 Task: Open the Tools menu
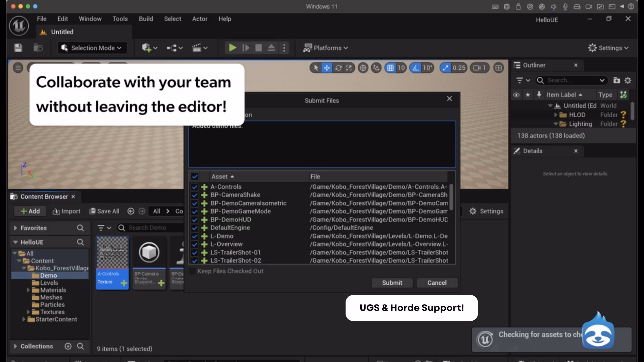[120, 19]
